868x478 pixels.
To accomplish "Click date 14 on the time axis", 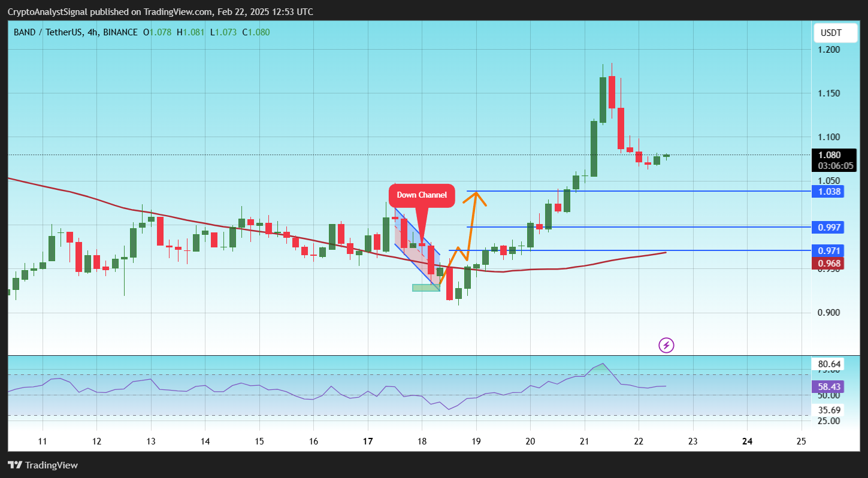I will (205, 441).
